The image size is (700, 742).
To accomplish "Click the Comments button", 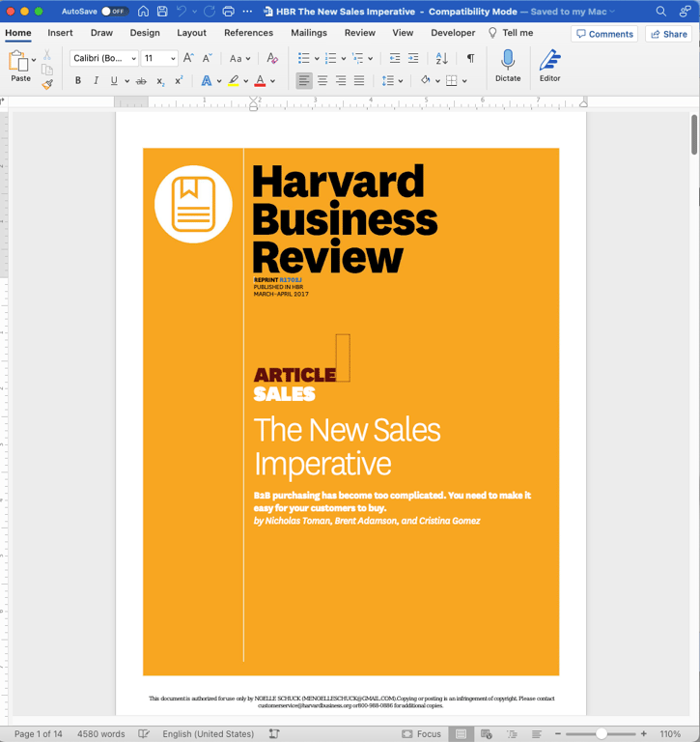I will pyautogui.click(x=604, y=34).
